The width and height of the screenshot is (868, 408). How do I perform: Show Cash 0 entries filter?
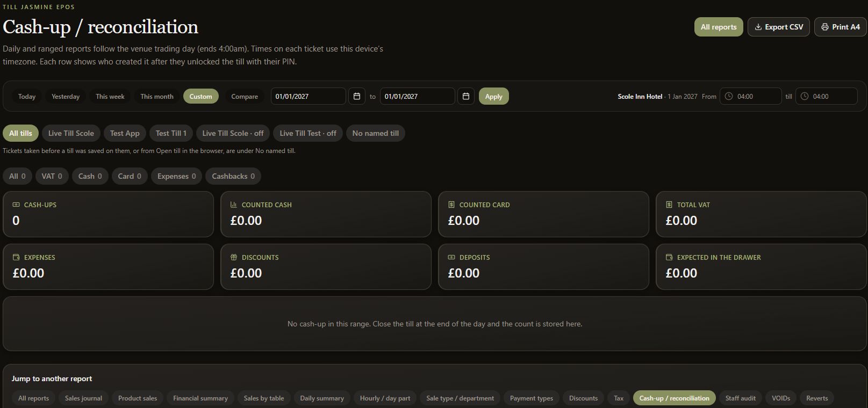pos(90,176)
